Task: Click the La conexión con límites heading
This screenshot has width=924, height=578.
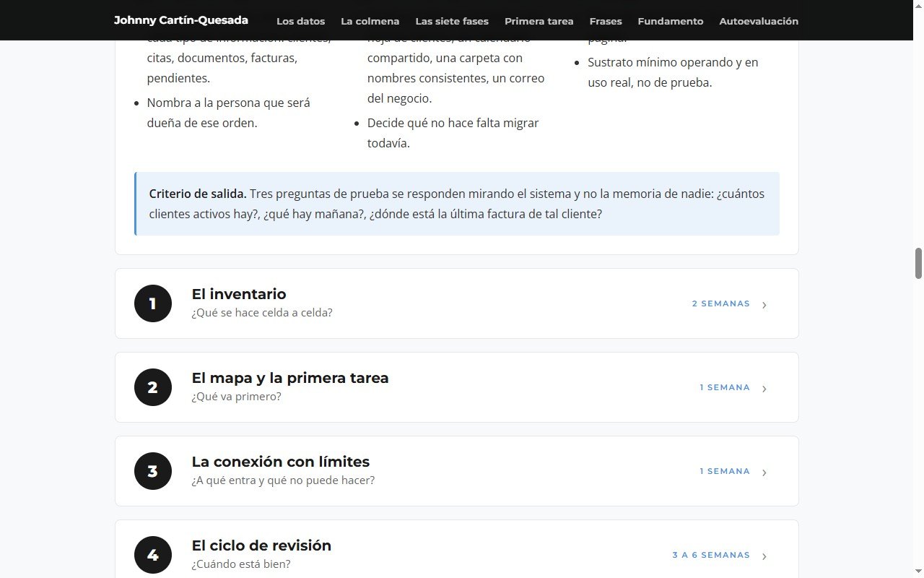Action: pos(281,462)
